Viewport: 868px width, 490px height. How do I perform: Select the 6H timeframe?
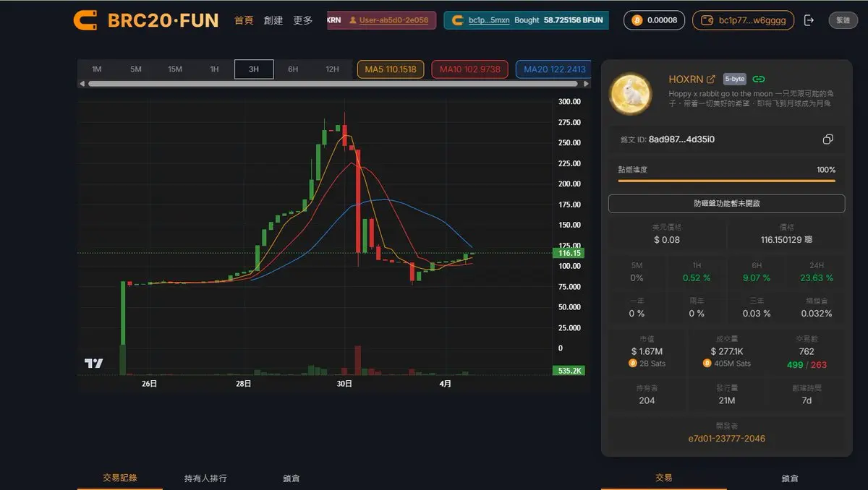tap(293, 69)
